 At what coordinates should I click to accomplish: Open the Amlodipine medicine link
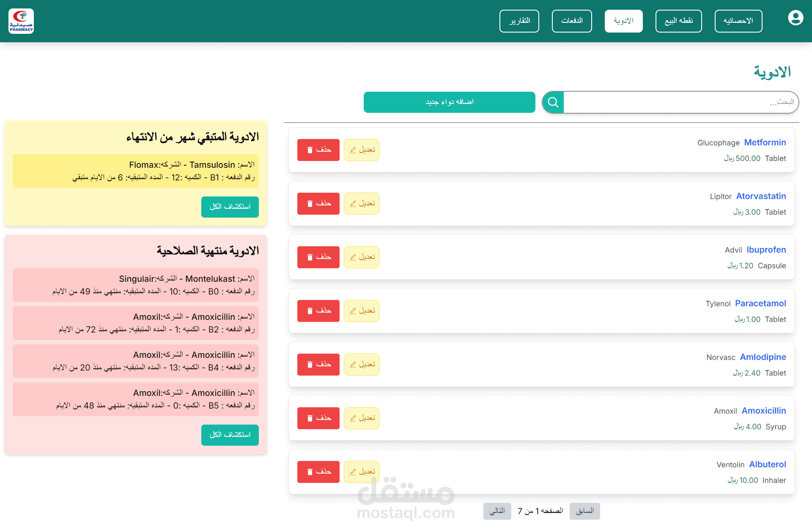point(763,357)
